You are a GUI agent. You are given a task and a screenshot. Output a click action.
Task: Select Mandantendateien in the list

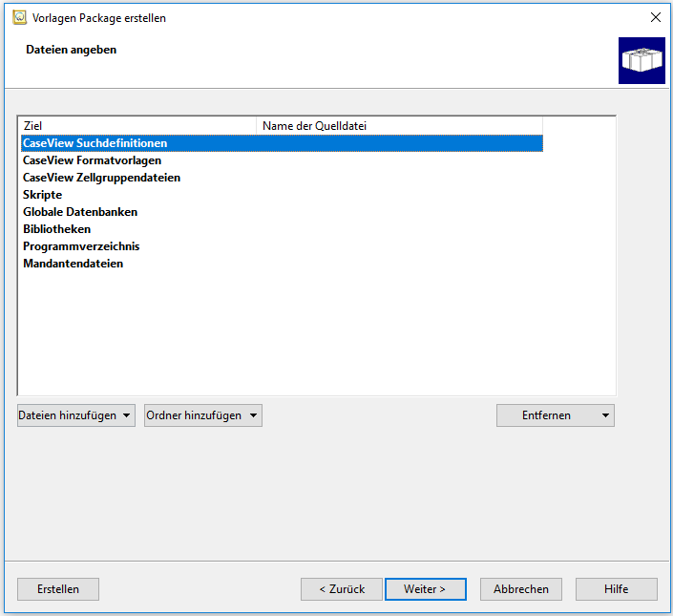click(x=73, y=264)
